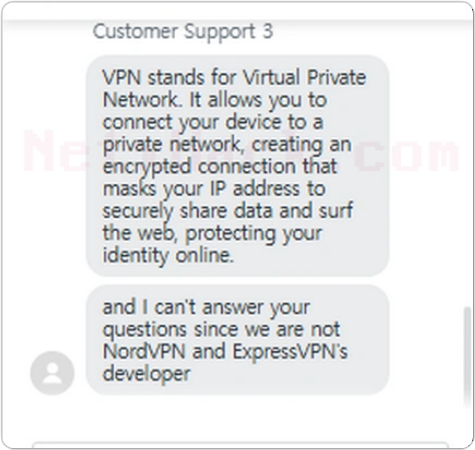Click the phrase Virtual Private in first message

[304, 77]
